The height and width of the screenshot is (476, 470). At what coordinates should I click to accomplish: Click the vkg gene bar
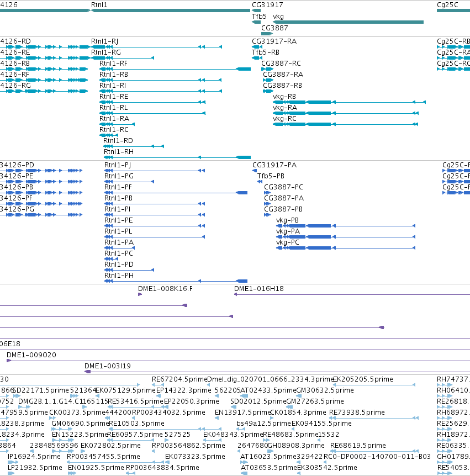[348, 22]
